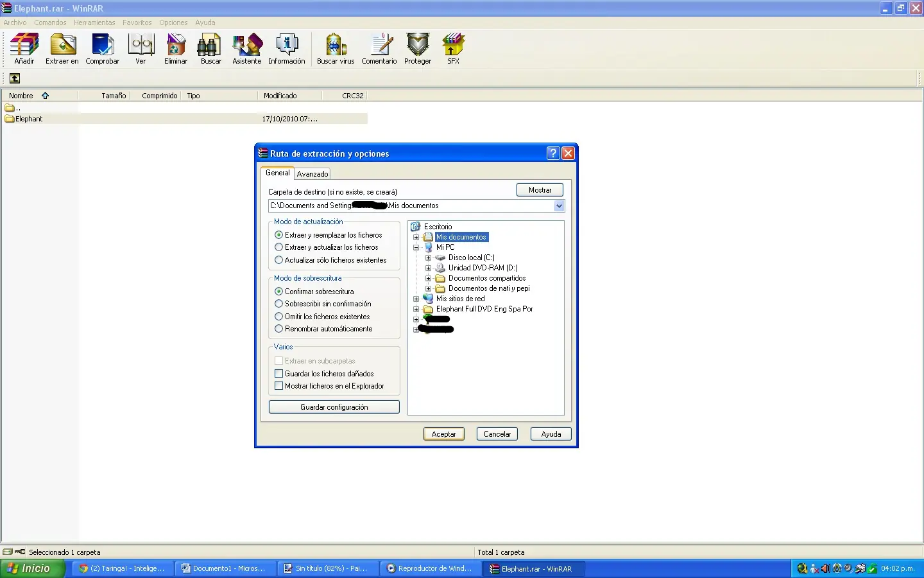Click the Cancelar button
924x578 pixels.
pos(497,434)
